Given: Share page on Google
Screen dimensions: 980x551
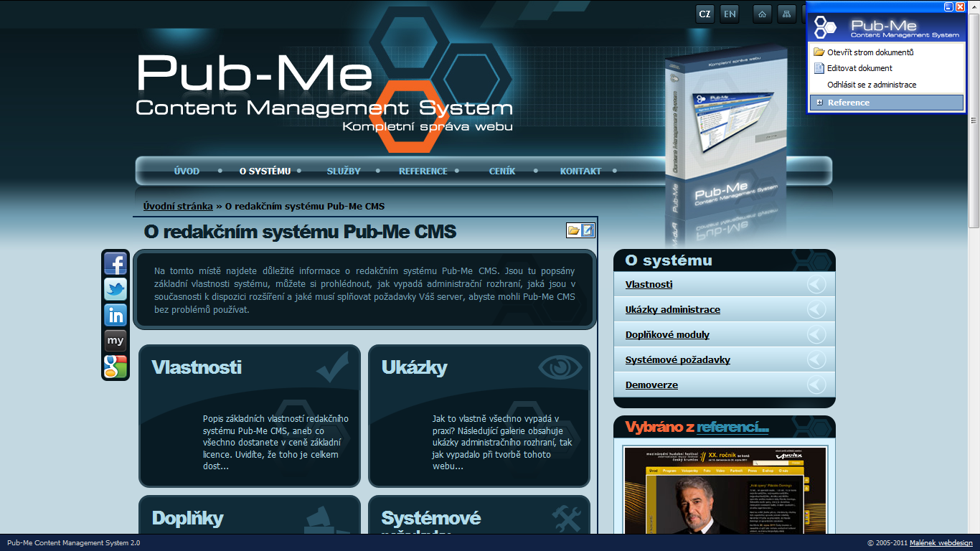Looking at the screenshot, I should point(116,367).
